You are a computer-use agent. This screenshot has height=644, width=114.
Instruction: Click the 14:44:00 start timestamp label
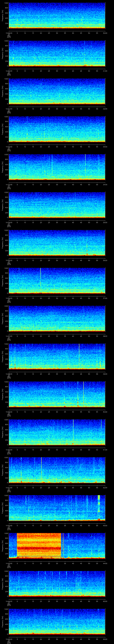pos(9,601)
